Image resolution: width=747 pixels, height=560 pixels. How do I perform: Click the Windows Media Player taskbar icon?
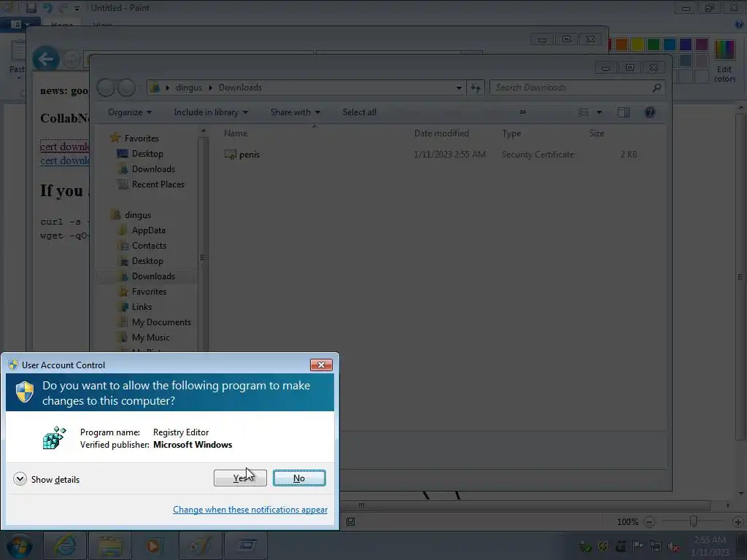[155, 545]
